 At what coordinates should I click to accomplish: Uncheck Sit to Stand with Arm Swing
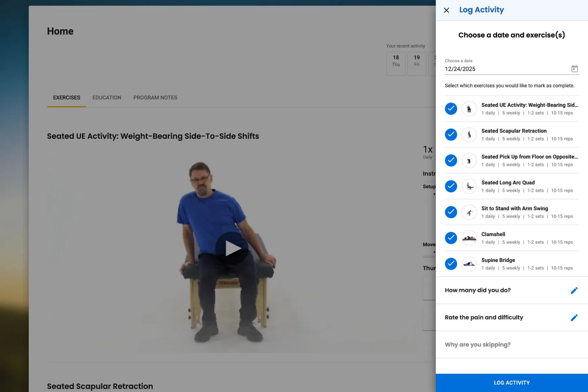point(451,212)
